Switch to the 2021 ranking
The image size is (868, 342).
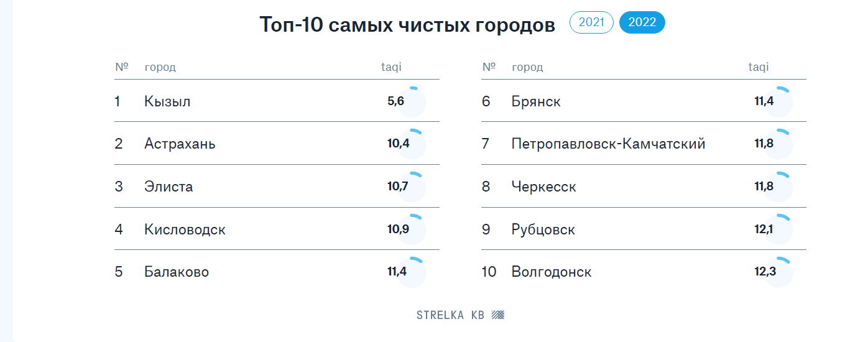(591, 22)
